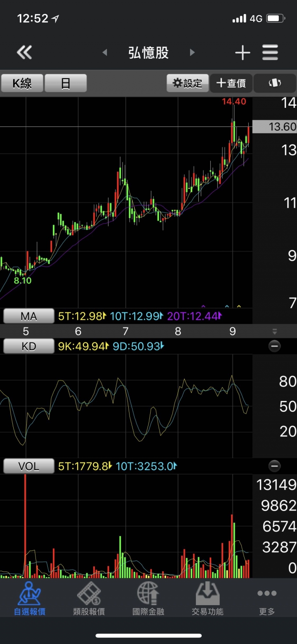
Task: Open the hamburger menu
Action: [x=270, y=53]
